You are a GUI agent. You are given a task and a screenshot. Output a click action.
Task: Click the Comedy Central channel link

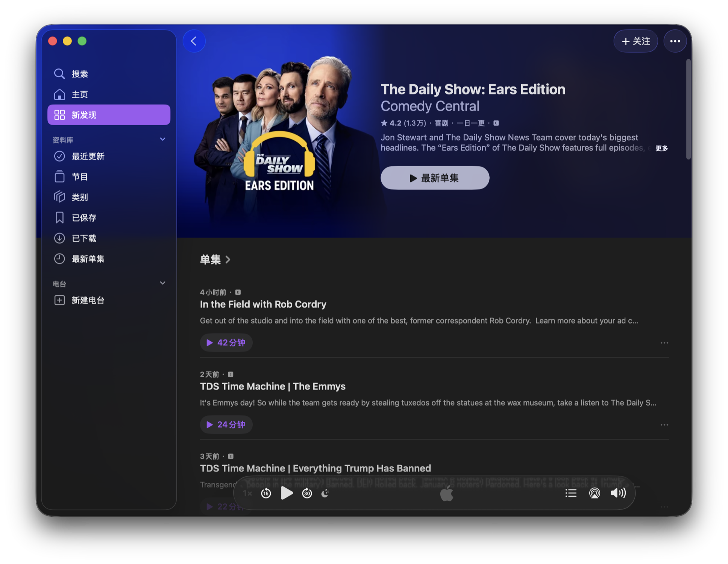point(430,106)
